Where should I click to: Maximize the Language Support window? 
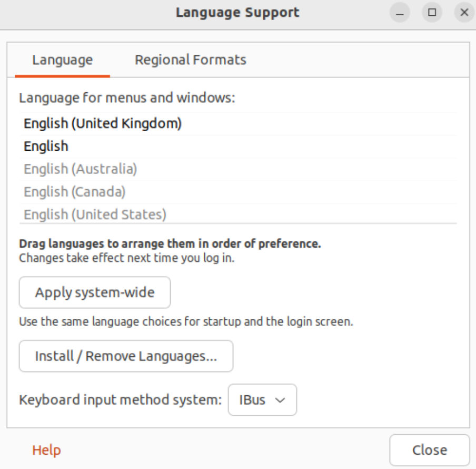(x=432, y=13)
